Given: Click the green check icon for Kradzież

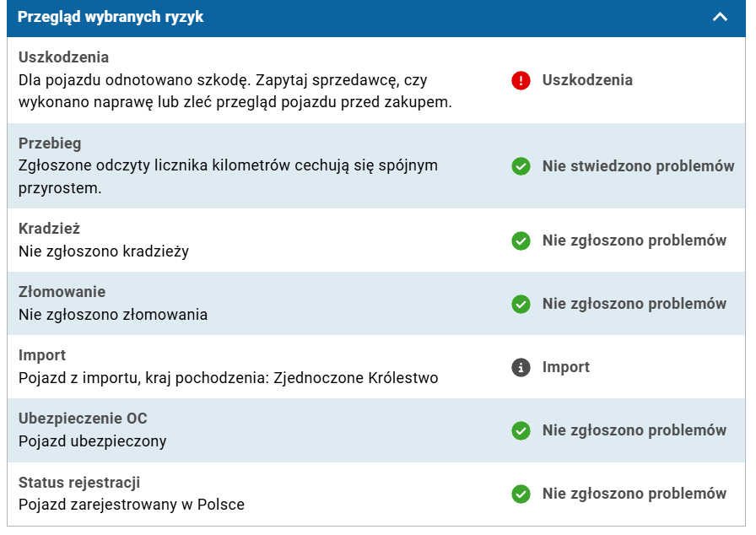Looking at the screenshot, I should tap(521, 240).
